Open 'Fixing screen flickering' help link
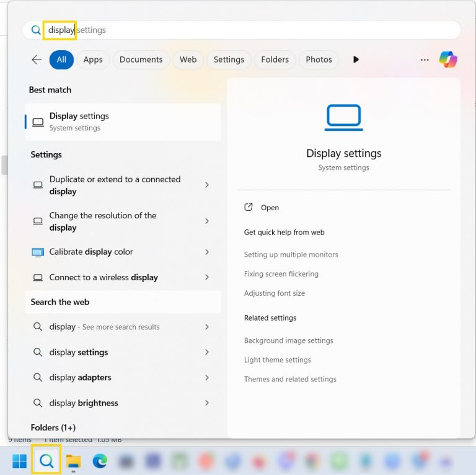 (281, 274)
